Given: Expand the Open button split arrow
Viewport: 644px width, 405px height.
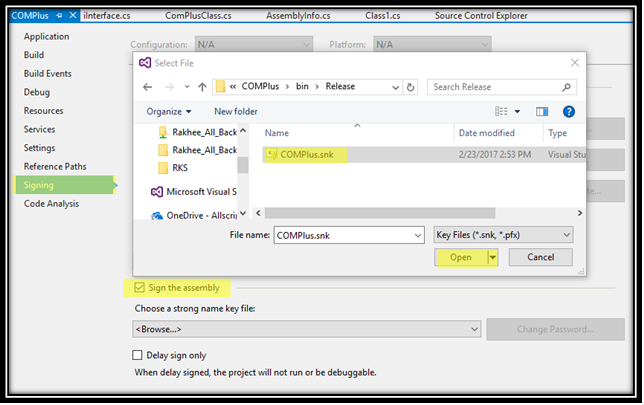Looking at the screenshot, I should click(x=492, y=258).
